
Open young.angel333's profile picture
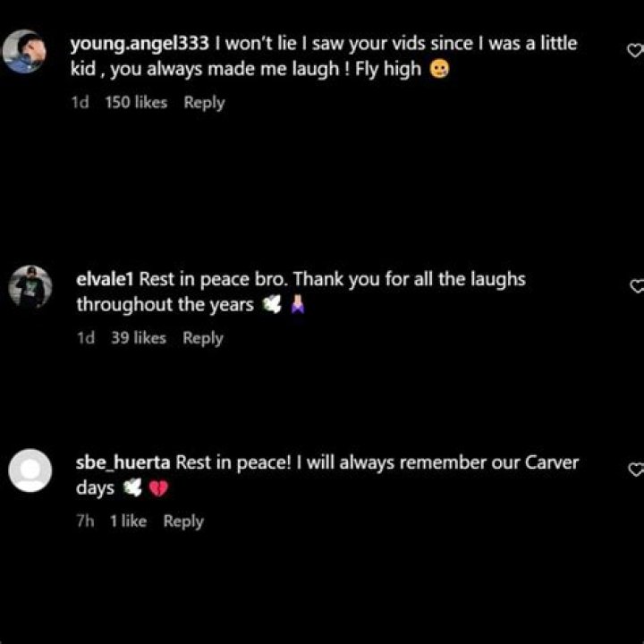coord(24,51)
